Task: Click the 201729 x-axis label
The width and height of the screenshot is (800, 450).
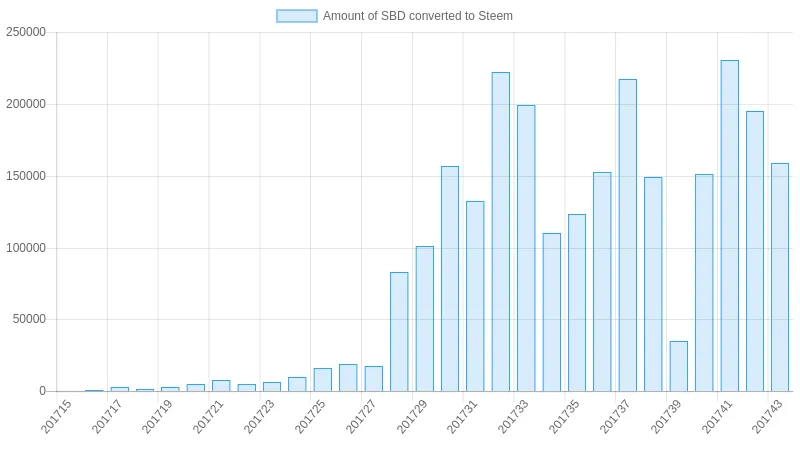Action: coord(411,416)
